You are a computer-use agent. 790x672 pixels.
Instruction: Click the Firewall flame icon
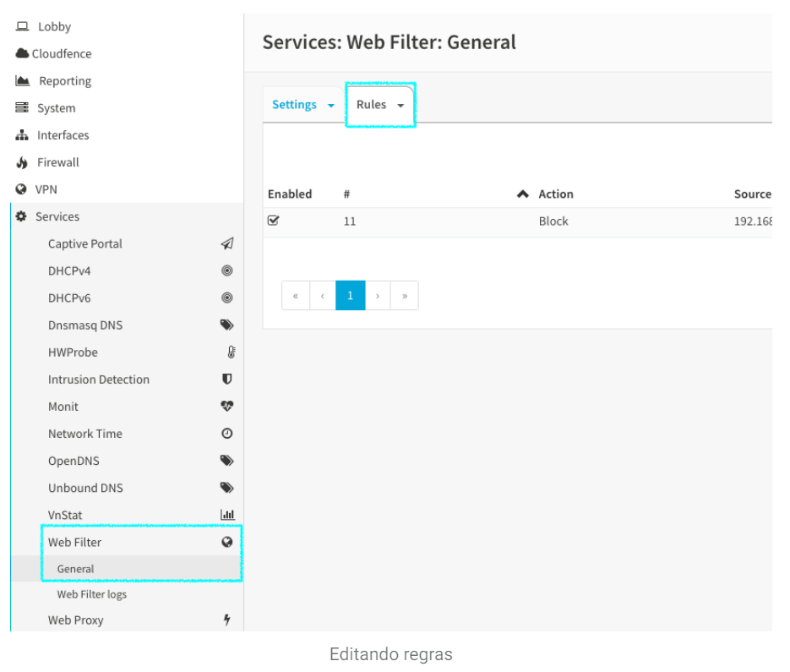coord(22,162)
